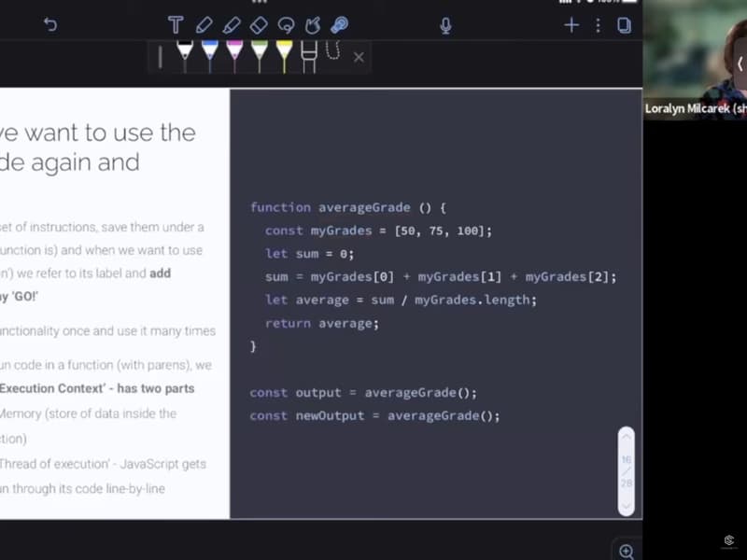Screen dimensions: 747x560
Task: Toggle the microphone recording control
Action: (445, 25)
